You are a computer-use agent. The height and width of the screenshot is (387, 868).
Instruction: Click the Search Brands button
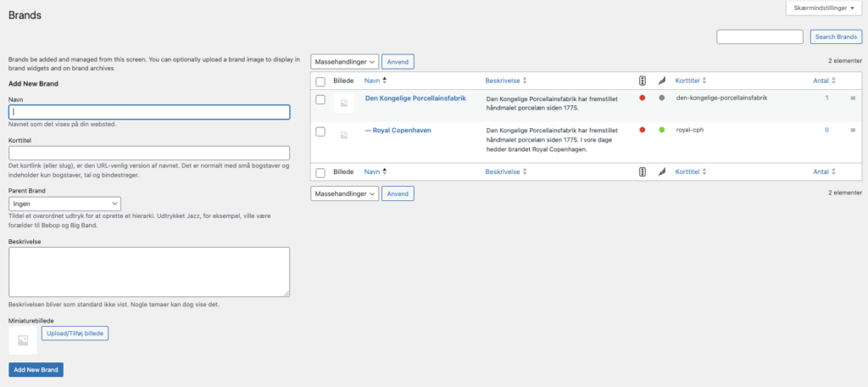836,37
